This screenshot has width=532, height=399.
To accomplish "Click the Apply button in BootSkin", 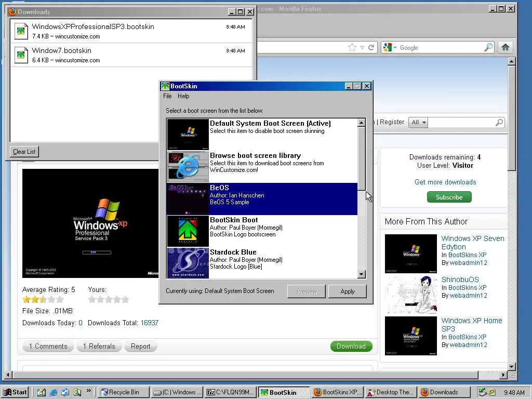I will [348, 291].
